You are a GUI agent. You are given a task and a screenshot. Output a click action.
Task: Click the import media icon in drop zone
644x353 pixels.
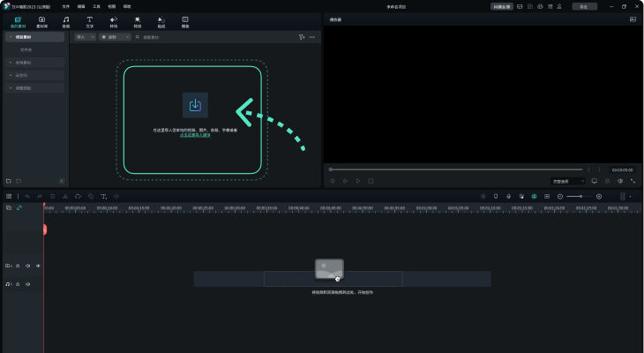click(x=195, y=105)
